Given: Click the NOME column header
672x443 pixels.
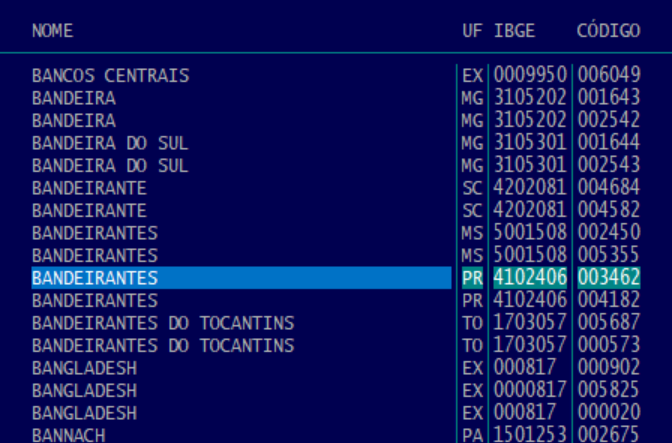Looking at the screenshot, I should coord(52,31).
